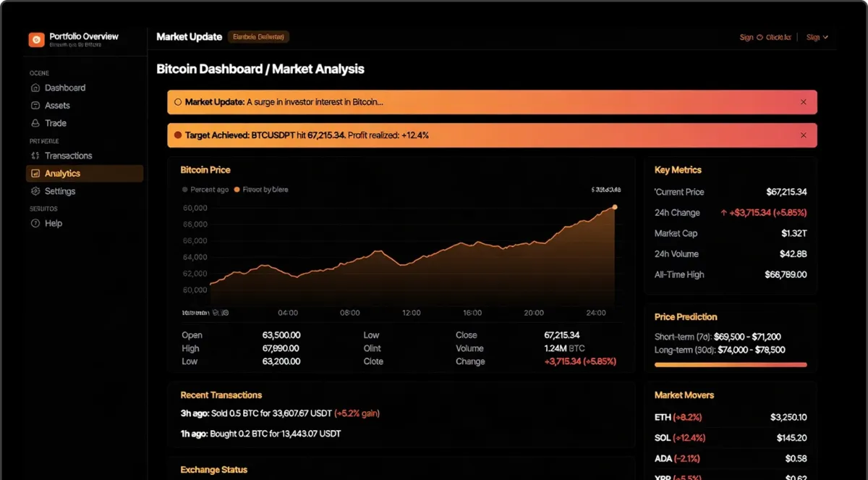Select the Analytics chart icon
The height and width of the screenshot is (480, 868).
pos(35,174)
